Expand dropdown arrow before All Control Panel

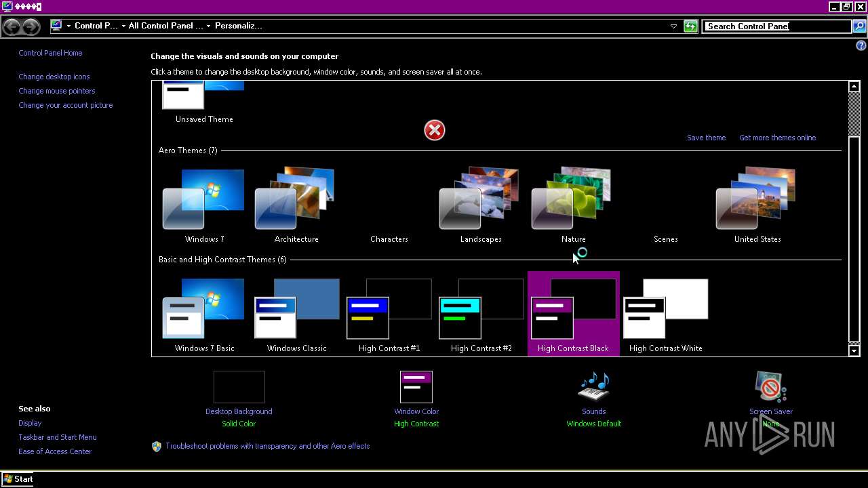point(123,26)
